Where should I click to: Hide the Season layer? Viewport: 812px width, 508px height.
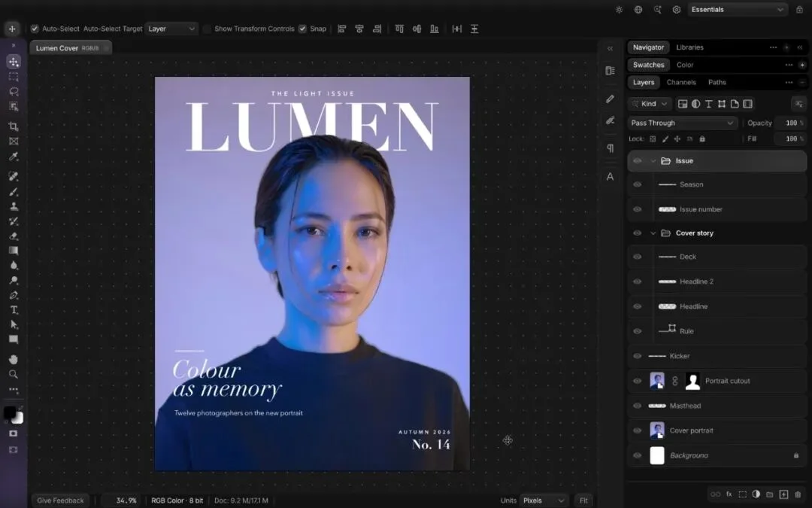click(x=638, y=184)
